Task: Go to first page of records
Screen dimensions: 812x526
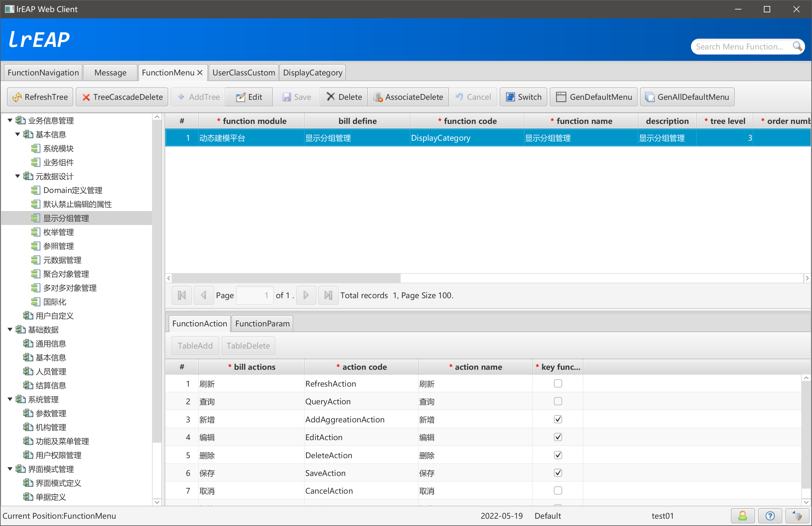Action: (x=182, y=295)
